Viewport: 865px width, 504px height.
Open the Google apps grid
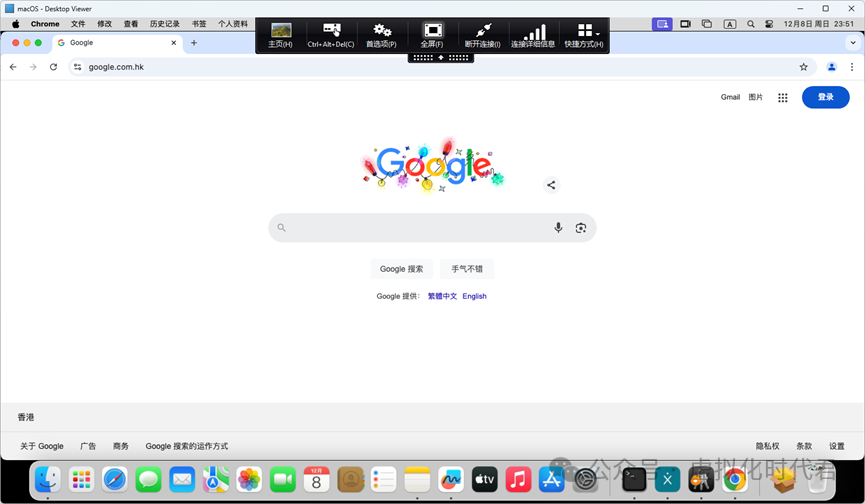coord(783,98)
